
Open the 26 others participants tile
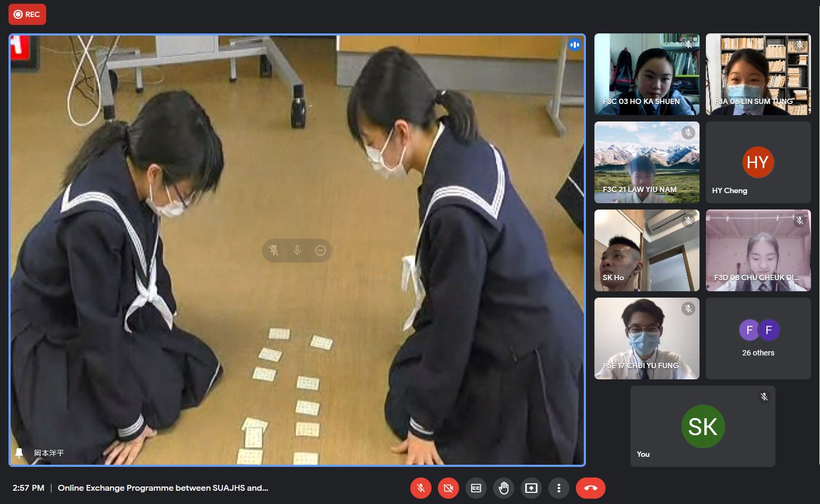click(x=758, y=338)
